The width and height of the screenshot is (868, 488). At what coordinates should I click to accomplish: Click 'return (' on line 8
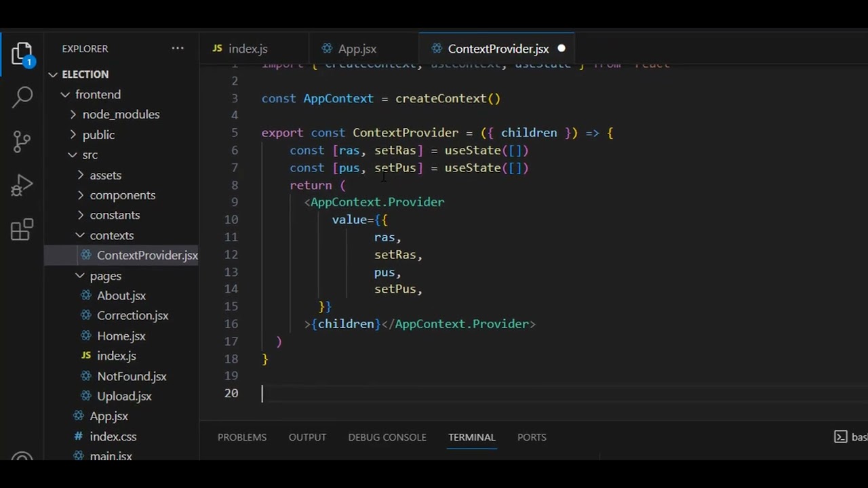[x=318, y=185]
